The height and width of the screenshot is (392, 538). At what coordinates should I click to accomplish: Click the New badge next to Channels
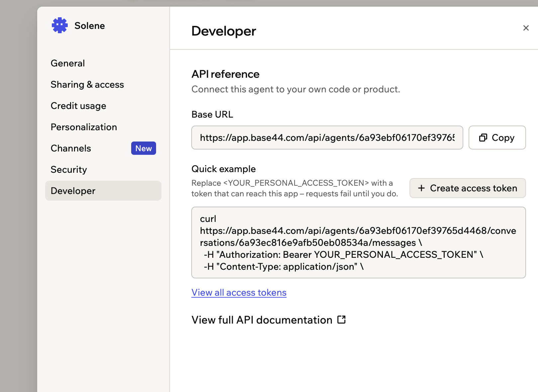[143, 148]
